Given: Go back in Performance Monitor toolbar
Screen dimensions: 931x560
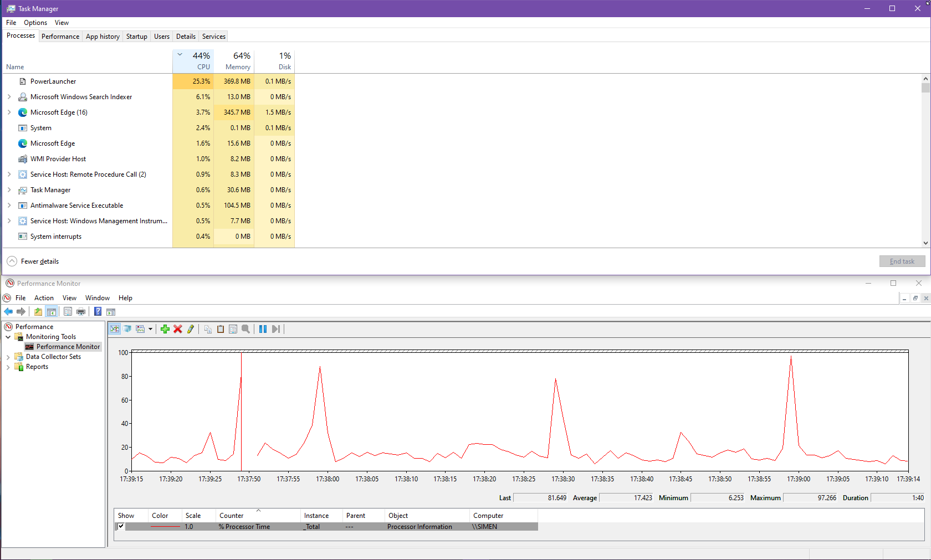Looking at the screenshot, I should pyautogui.click(x=8, y=312).
